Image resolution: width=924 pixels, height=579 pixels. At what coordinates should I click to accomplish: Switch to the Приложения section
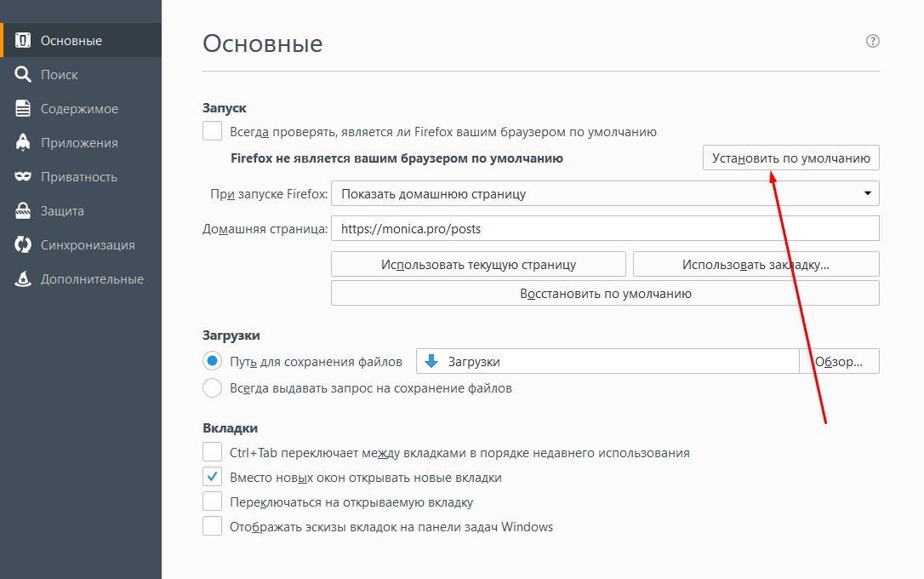click(x=81, y=143)
